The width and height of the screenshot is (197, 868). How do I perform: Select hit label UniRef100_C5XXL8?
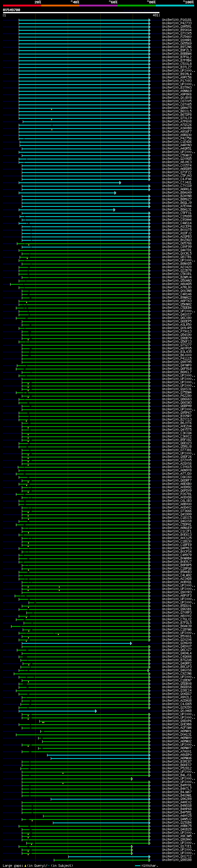[177, 64]
